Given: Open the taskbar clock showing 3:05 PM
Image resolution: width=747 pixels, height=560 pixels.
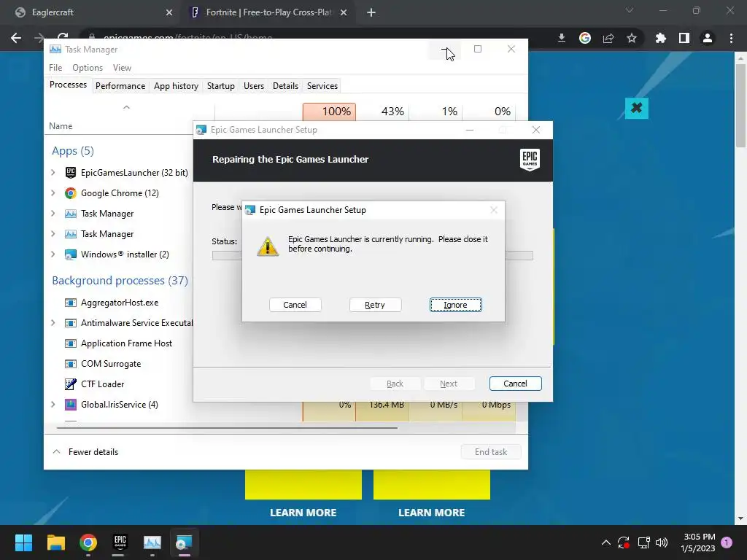Looking at the screenshot, I should (698, 542).
